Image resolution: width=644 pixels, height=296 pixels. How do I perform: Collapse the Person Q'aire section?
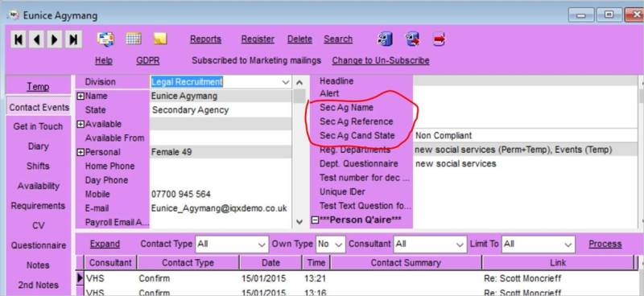pos(315,220)
